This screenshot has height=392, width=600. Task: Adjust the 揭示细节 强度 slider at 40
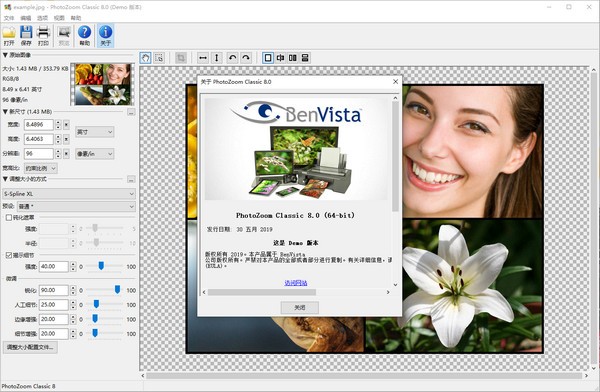101,266
